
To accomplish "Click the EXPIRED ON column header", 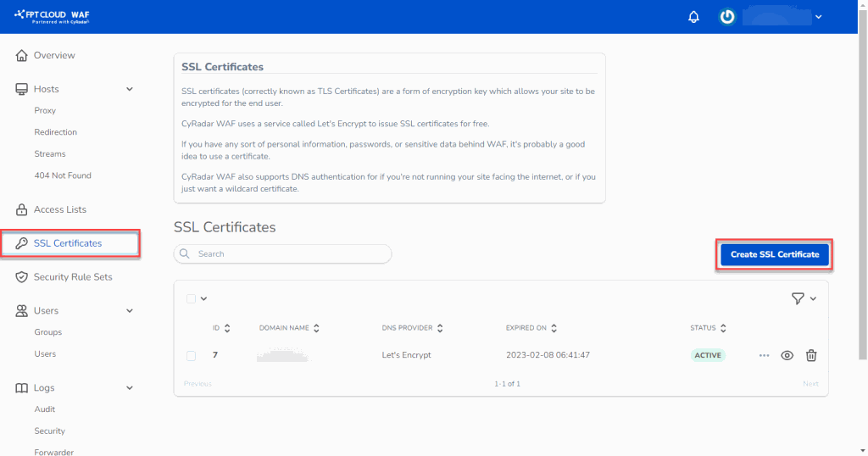I will tap(526, 328).
